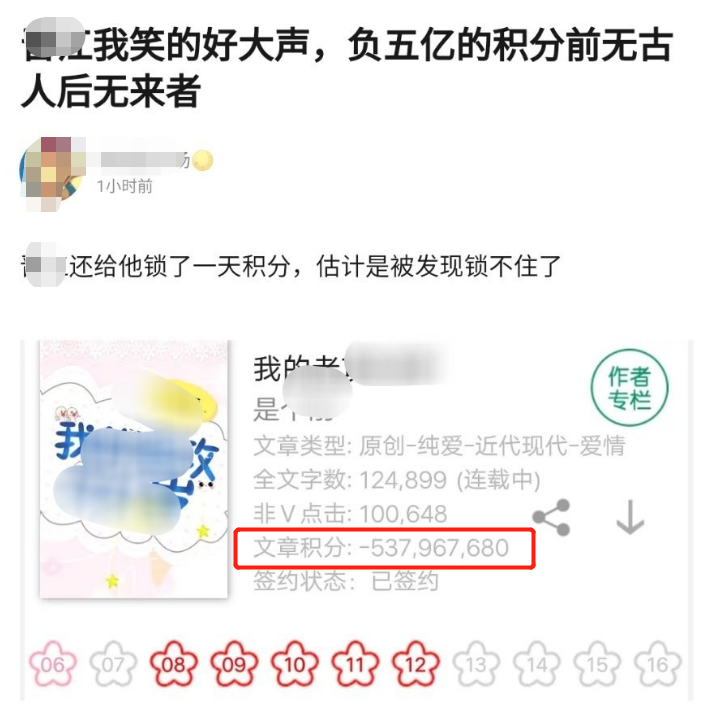Open the pink novel cover thumbnail
Screen dimensions: 709x718
coord(134,469)
